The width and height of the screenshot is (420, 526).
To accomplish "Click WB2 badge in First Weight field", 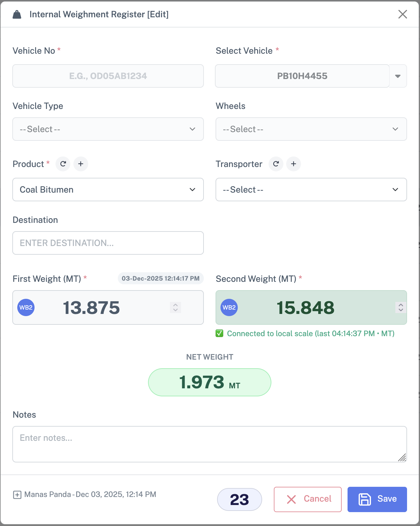I will (x=26, y=307).
